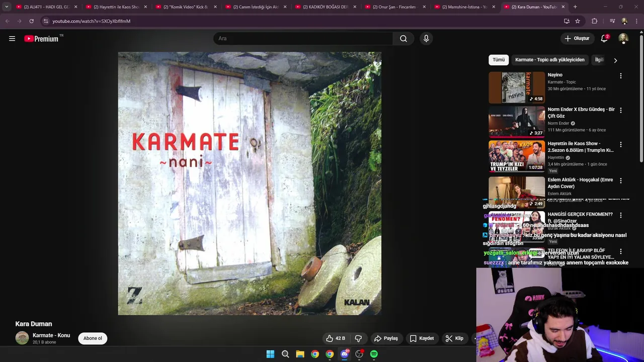
Task: Click the Klip clip button
Action: pyautogui.click(x=454, y=338)
